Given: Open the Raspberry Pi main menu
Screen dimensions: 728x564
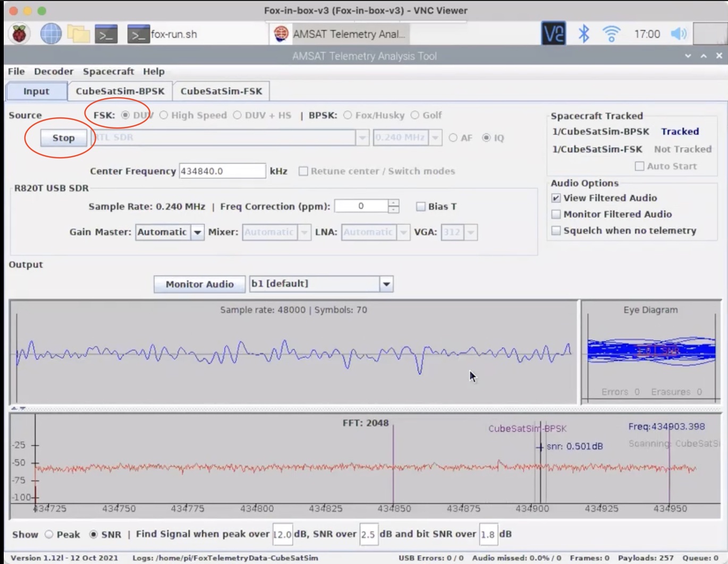Looking at the screenshot, I should click(x=19, y=34).
